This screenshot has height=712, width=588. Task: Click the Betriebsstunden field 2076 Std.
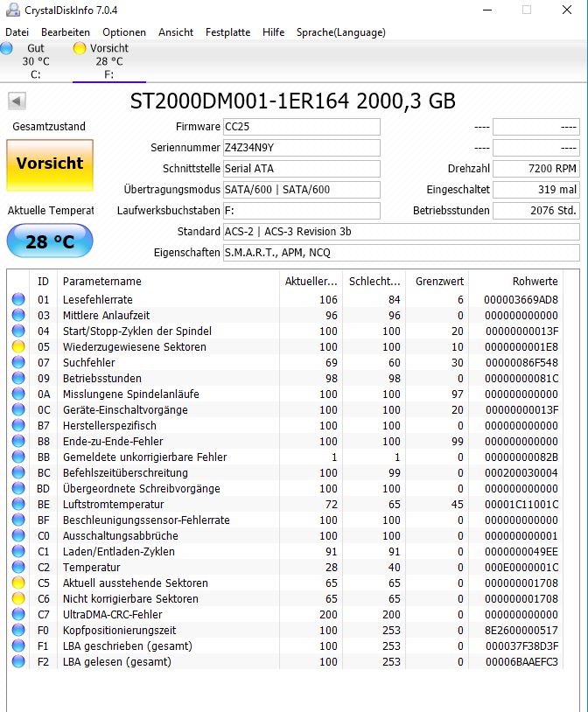click(x=536, y=210)
